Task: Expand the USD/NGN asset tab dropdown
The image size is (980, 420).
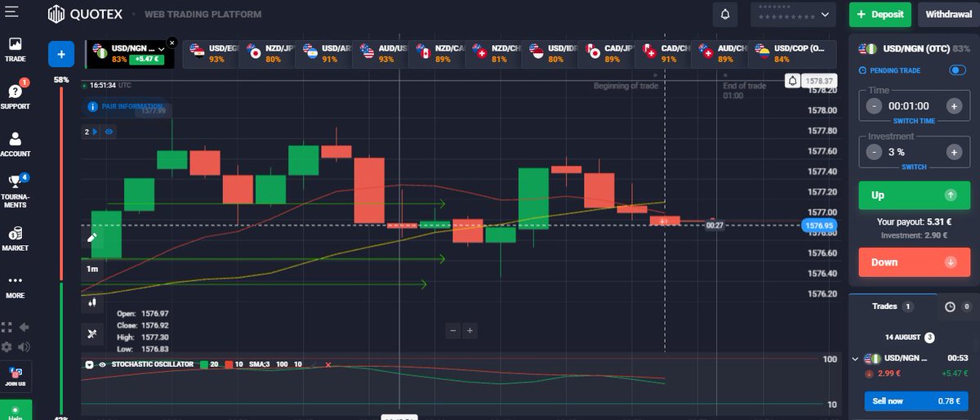Action: pos(163,49)
